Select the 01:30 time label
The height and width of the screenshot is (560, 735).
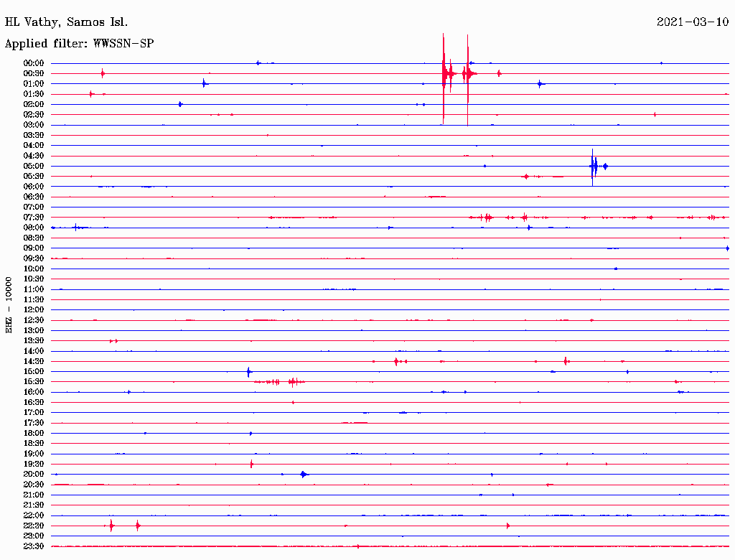tap(34, 94)
